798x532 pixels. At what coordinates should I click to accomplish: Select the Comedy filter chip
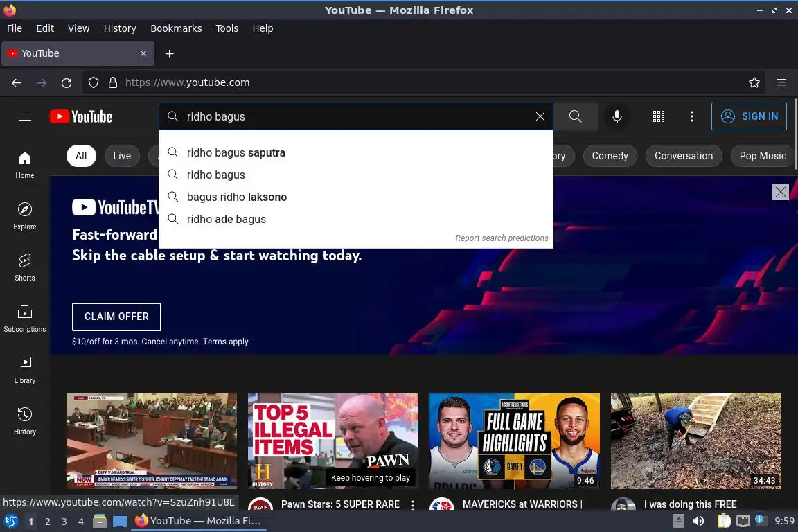coord(610,156)
